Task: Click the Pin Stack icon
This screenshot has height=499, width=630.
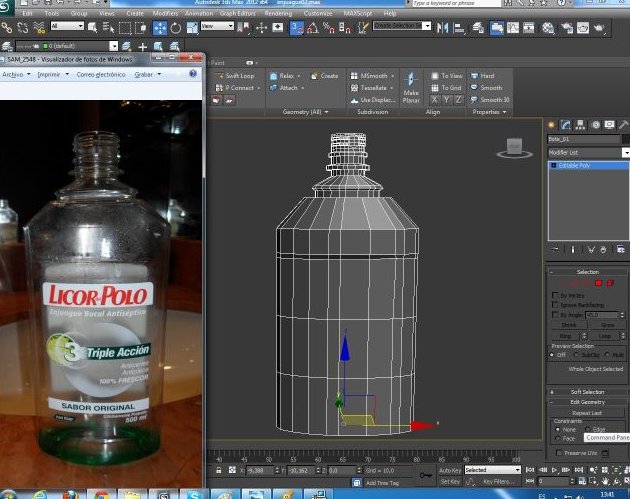Action: (x=555, y=250)
